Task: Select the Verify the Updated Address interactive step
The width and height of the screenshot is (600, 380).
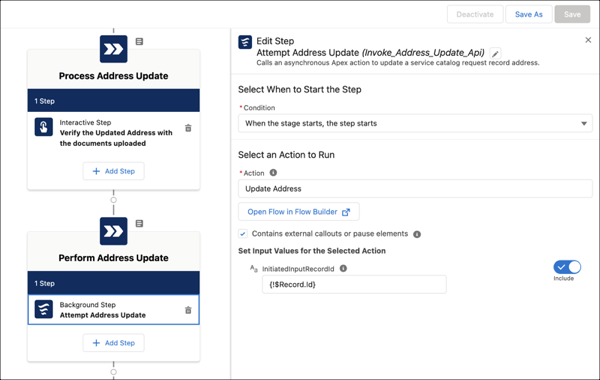Action: [x=114, y=133]
